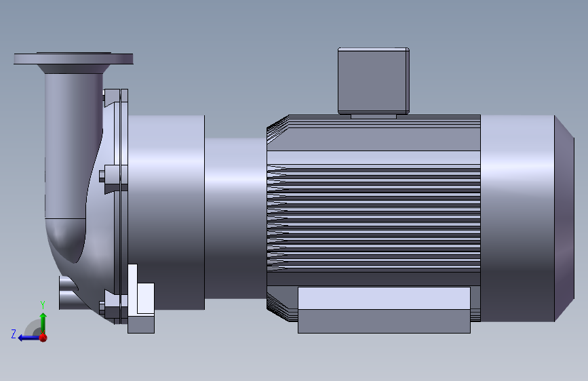
Task: Select the ribbed cooling fins on motor body
Action: click(374, 218)
